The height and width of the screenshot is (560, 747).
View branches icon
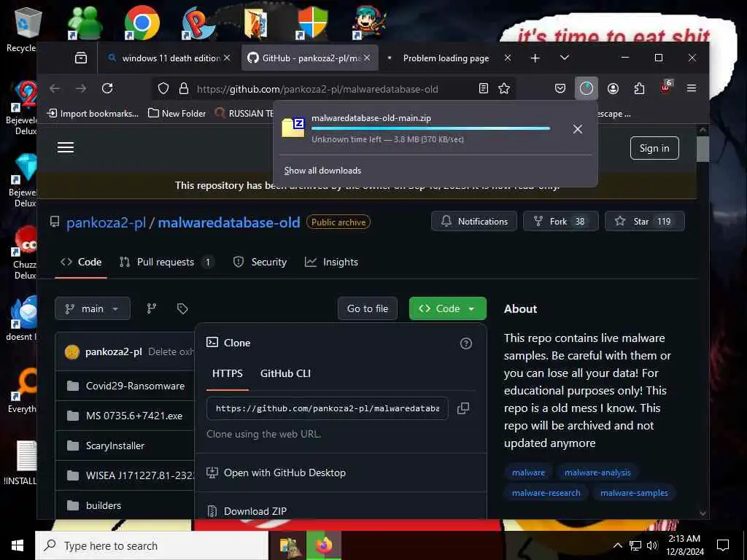coord(152,308)
